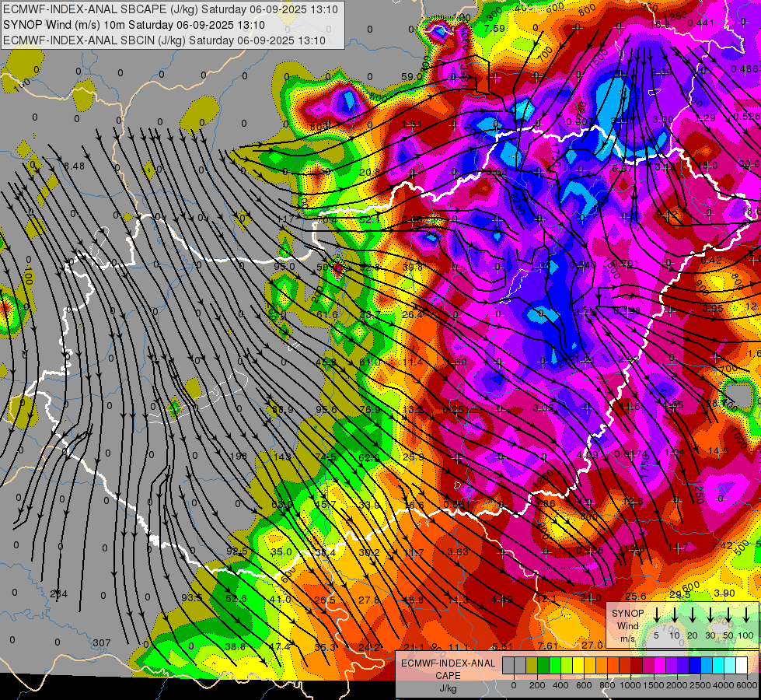Click the 20 m/s wind arrow in the legend
Image resolution: width=761 pixels, height=700 pixels.
tap(693, 615)
